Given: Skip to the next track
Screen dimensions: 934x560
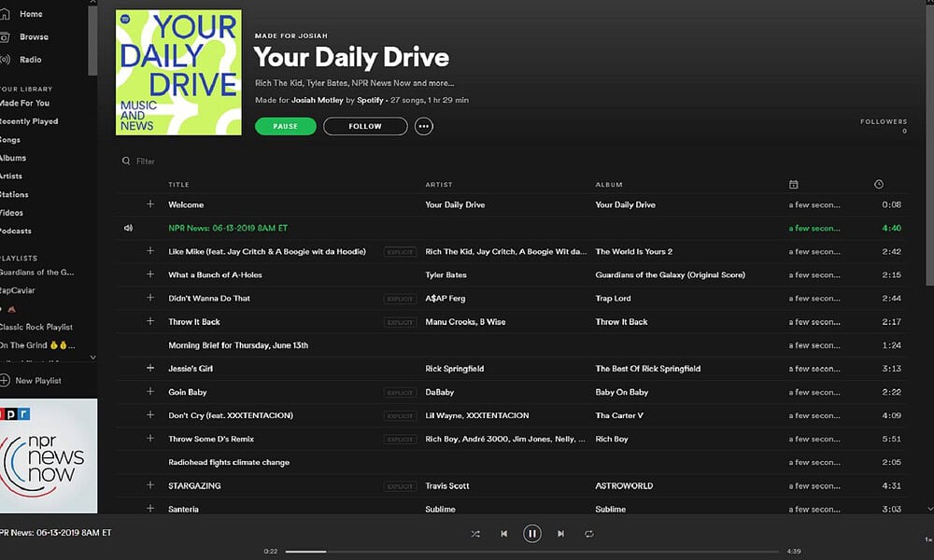Looking at the screenshot, I should [560, 533].
